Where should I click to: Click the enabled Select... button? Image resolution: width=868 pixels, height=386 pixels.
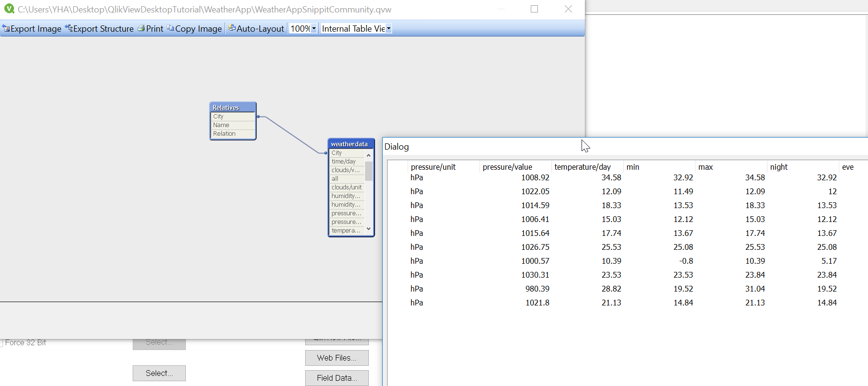point(159,373)
